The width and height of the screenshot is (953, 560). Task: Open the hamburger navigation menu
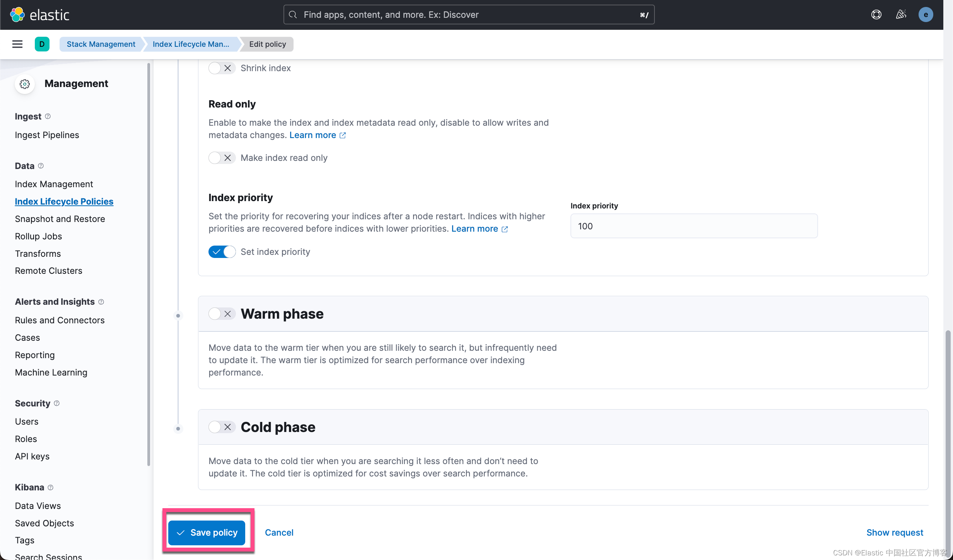(17, 44)
